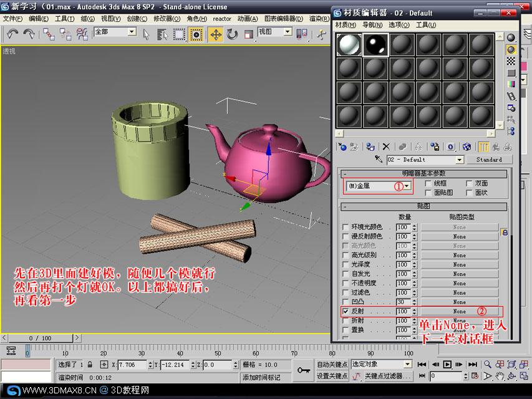Activate the Select and Scale tool
The height and width of the screenshot is (399, 532).
(249, 34)
